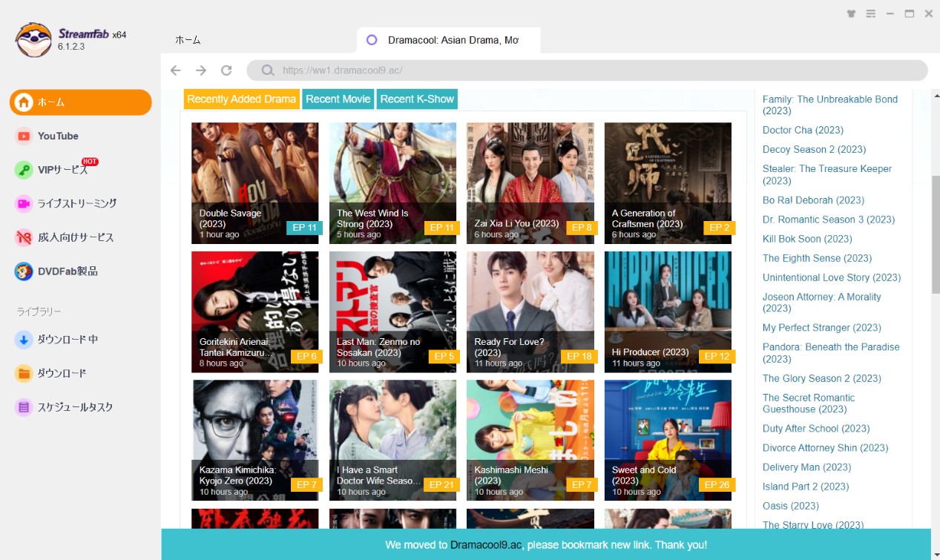Click Stealer: The Treasure Keeper link
940x560 pixels.
coord(827,174)
